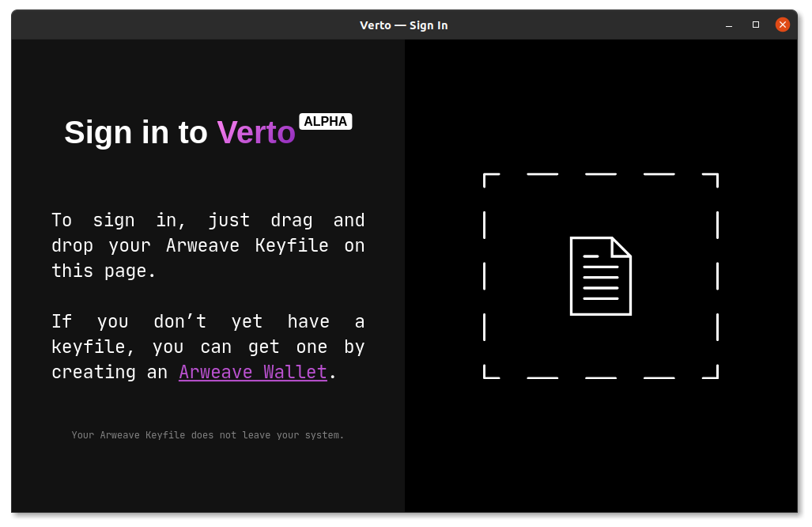Click the keyfile document icon
Image resolution: width=812 pixels, height=527 pixels.
coord(600,275)
